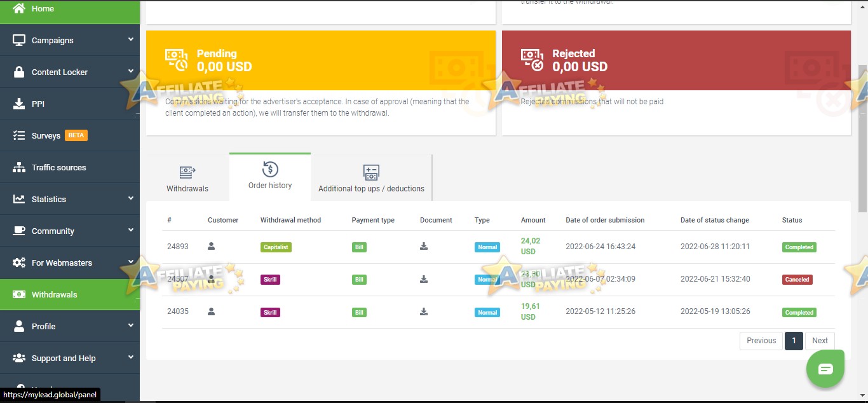Open the Statistics chart icon
This screenshot has height=403, width=868.
click(x=18, y=198)
